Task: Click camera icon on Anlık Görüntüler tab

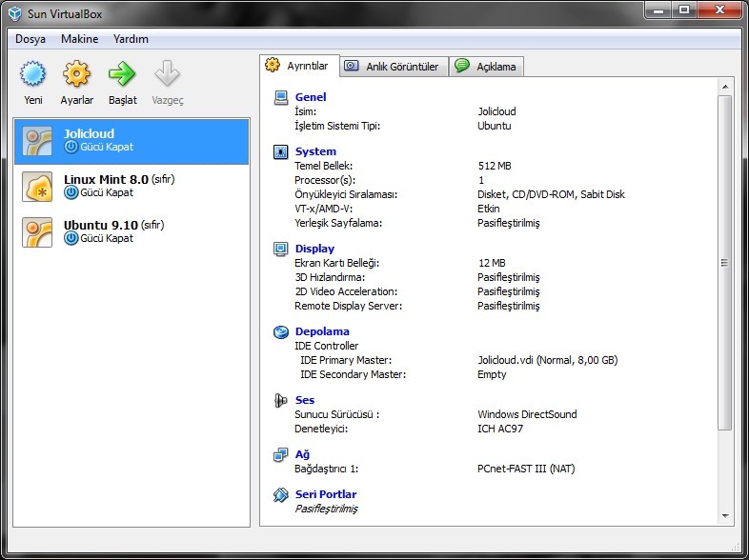Action: click(351, 66)
